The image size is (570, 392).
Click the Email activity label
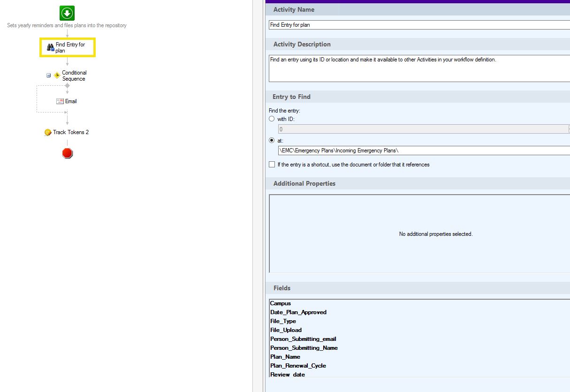click(71, 101)
